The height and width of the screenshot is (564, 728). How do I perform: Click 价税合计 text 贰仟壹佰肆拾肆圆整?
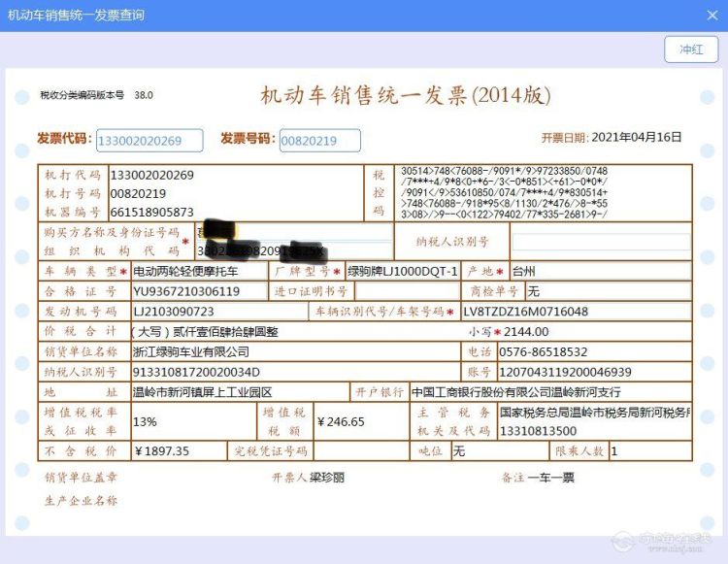pyautogui.click(x=225, y=332)
